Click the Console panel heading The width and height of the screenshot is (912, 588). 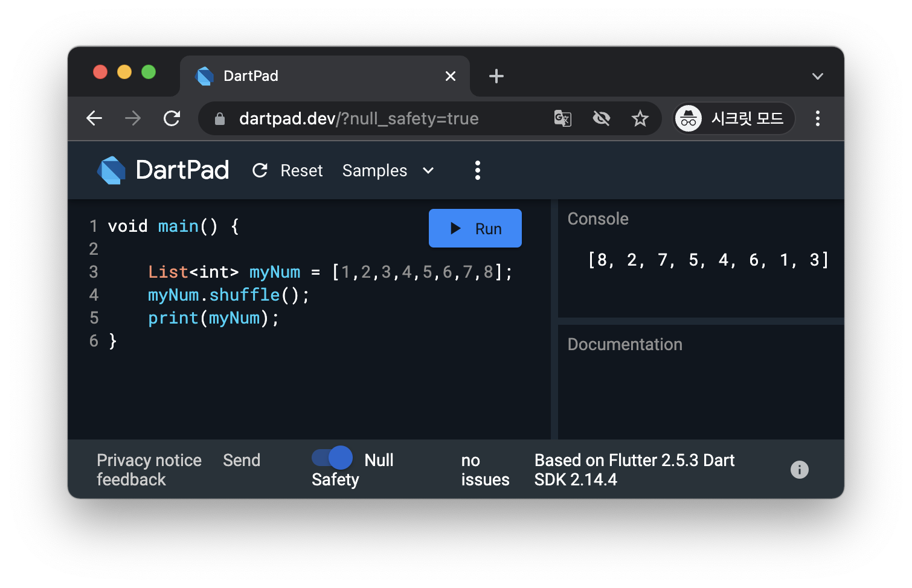[x=598, y=219]
